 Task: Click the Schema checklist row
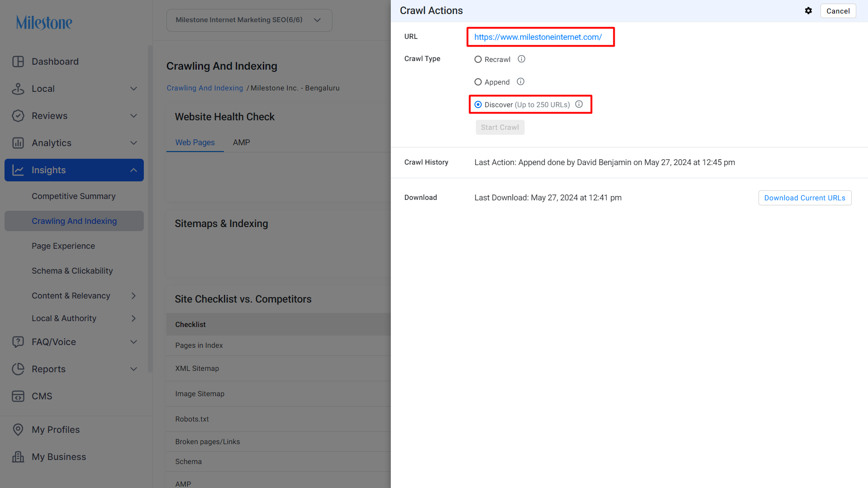pyautogui.click(x=279, y=462)
